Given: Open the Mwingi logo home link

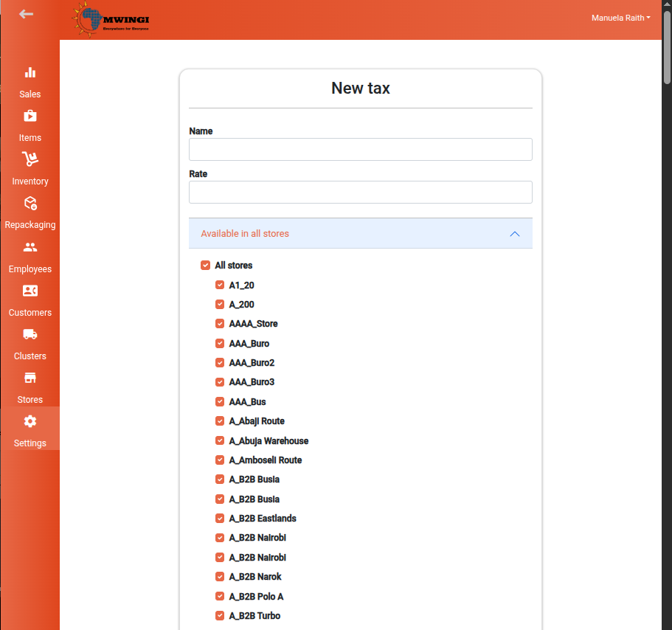Looking at the screenshot, I should [x=111, y=20].
